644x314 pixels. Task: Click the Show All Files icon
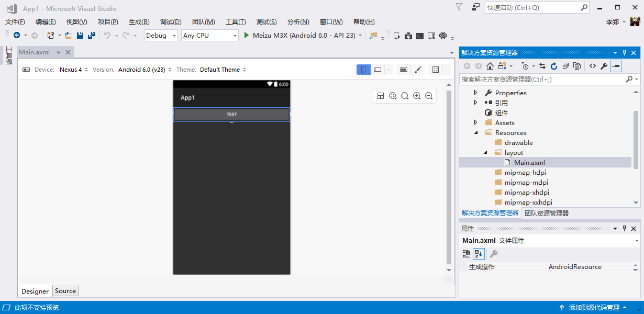(577, 66)
